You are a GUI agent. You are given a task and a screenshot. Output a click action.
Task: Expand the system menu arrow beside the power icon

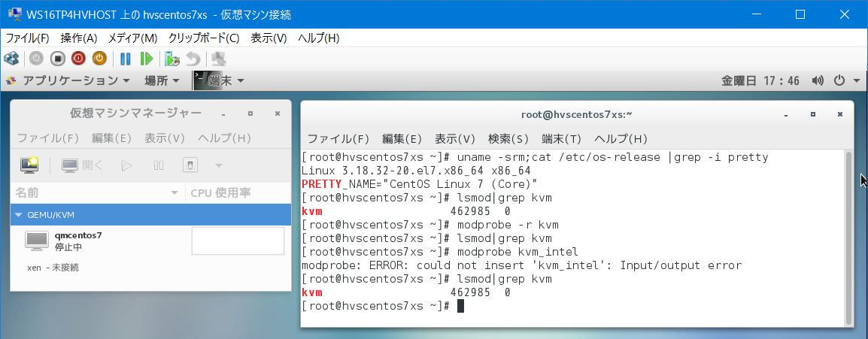pos(857,80)
